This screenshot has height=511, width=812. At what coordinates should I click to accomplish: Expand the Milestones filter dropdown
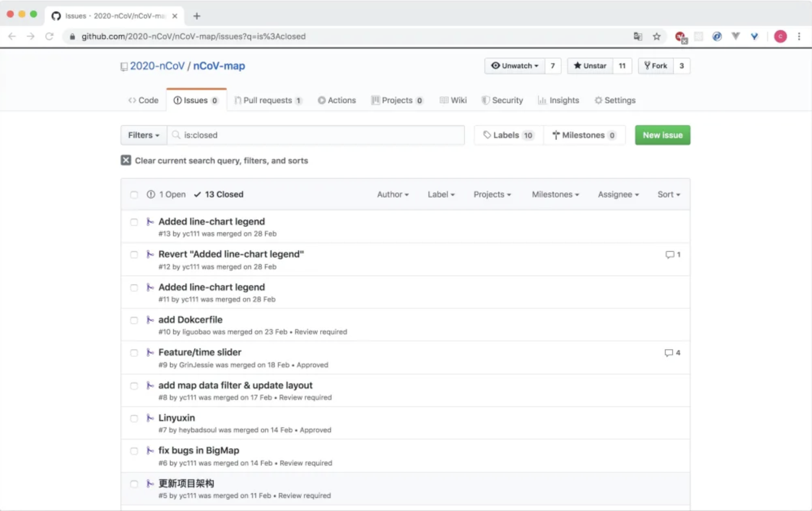click(555, 194)
